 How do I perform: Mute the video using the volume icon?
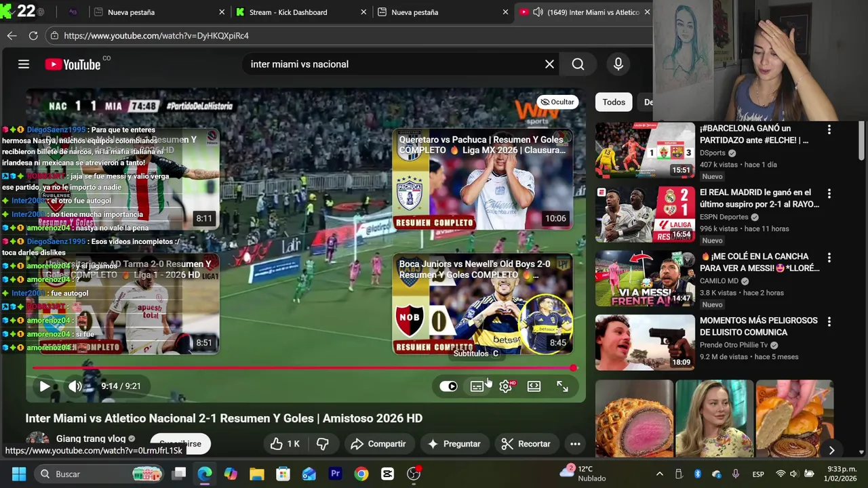point(75,386)
